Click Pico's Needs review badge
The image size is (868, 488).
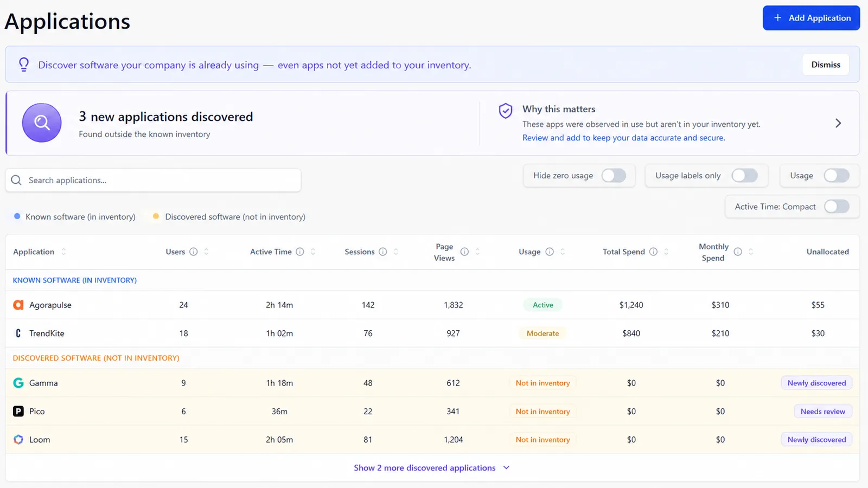tap(822, 411)
